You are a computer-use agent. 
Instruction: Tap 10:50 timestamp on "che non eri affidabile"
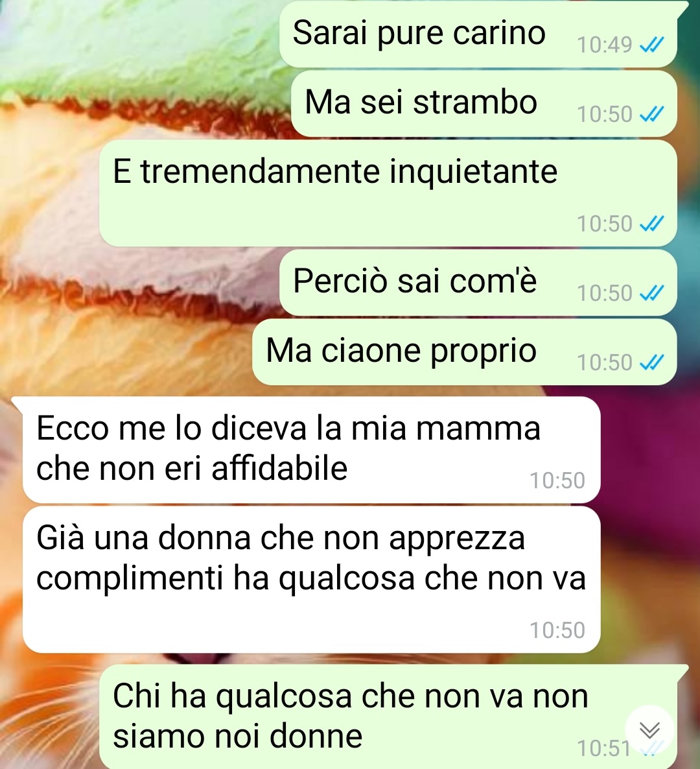[x=557, y=480]
